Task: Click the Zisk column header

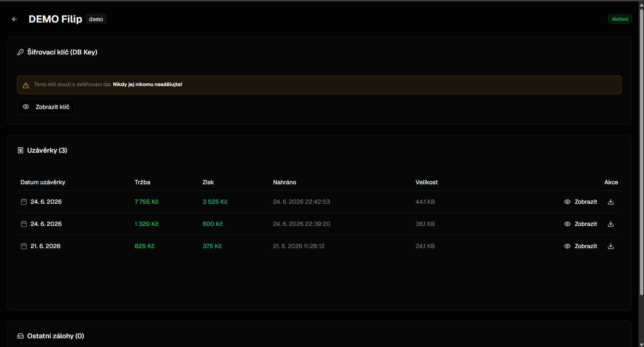Action: (208, 182)
